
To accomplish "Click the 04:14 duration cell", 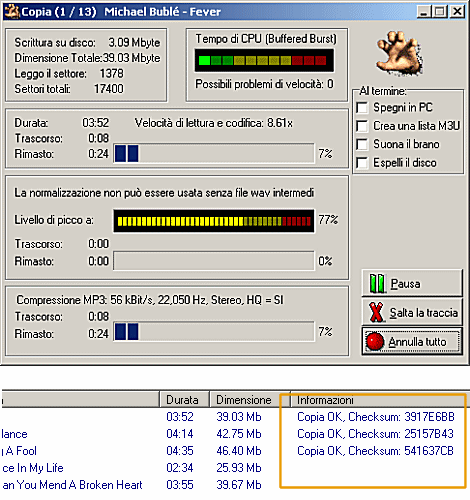I will point(180,434).
